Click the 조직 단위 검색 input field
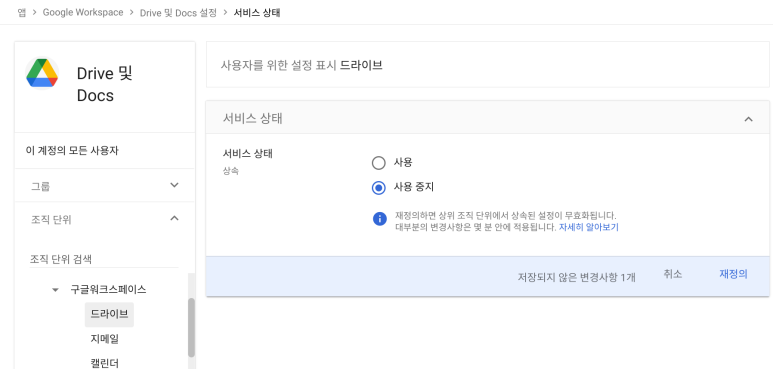Image resolution: width=773 pixels, height=369 pixels. click(104, 259)
